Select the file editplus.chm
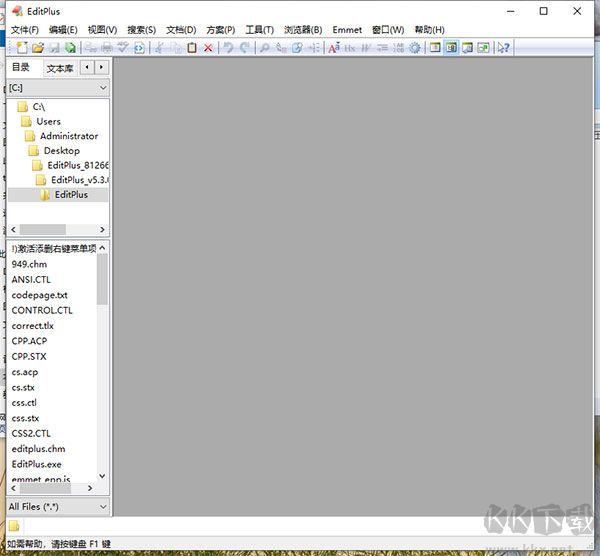Viewport: 600px width, 556px height. point(38,449)
